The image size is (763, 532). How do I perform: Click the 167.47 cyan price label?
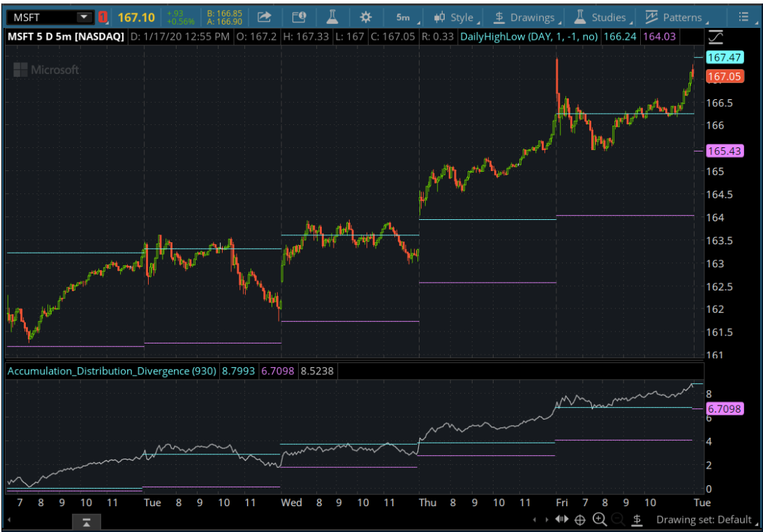pos(725,58)
